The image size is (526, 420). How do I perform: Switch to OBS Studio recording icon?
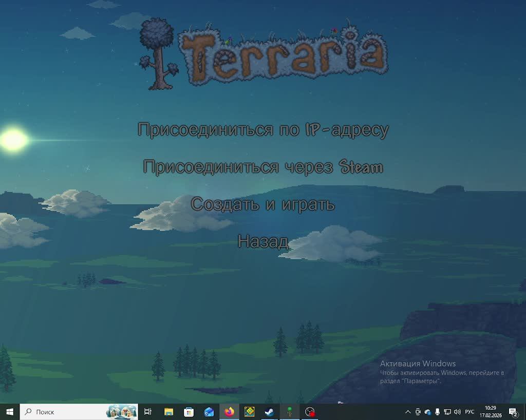pyautogui.click(x=310, y=412)
